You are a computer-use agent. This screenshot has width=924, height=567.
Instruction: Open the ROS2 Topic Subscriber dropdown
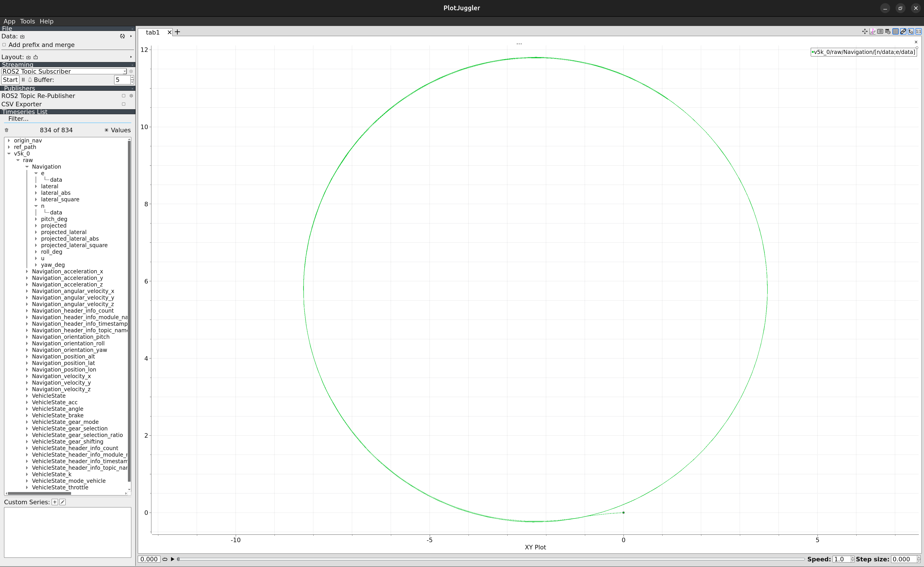pos(64,71)
